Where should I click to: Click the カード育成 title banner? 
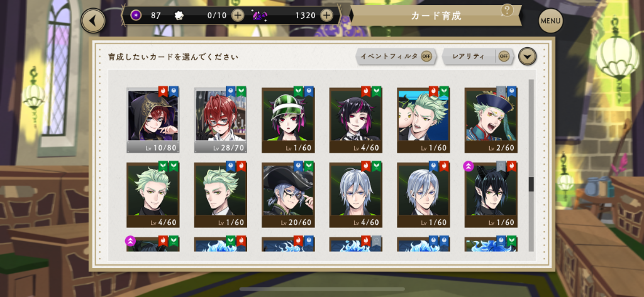(436, 16)
